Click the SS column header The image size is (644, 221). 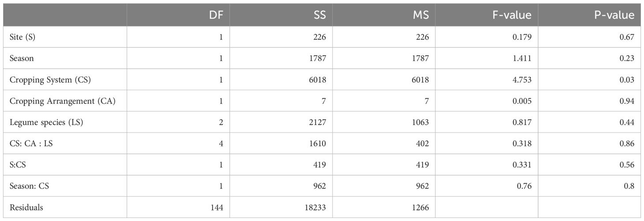tap(319, 15)
